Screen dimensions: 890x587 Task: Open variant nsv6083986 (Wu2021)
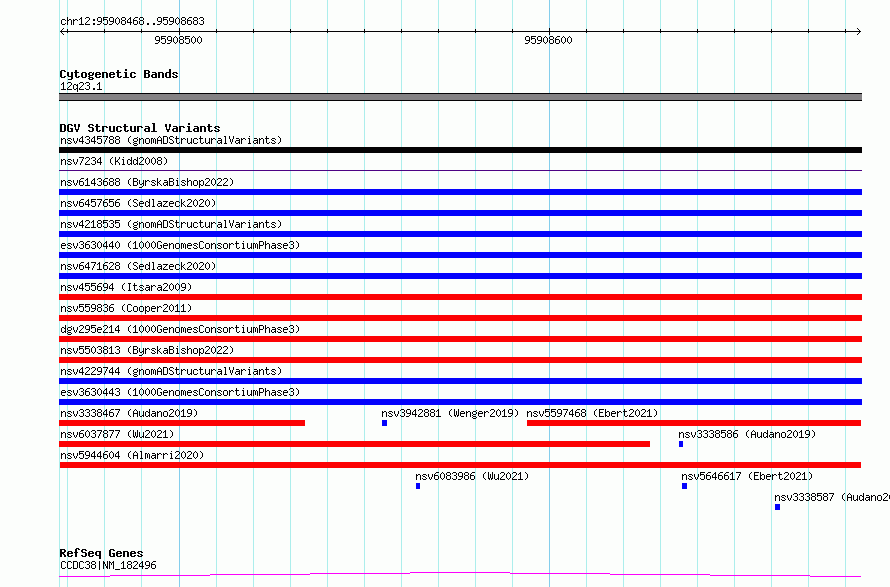[472, 476]
